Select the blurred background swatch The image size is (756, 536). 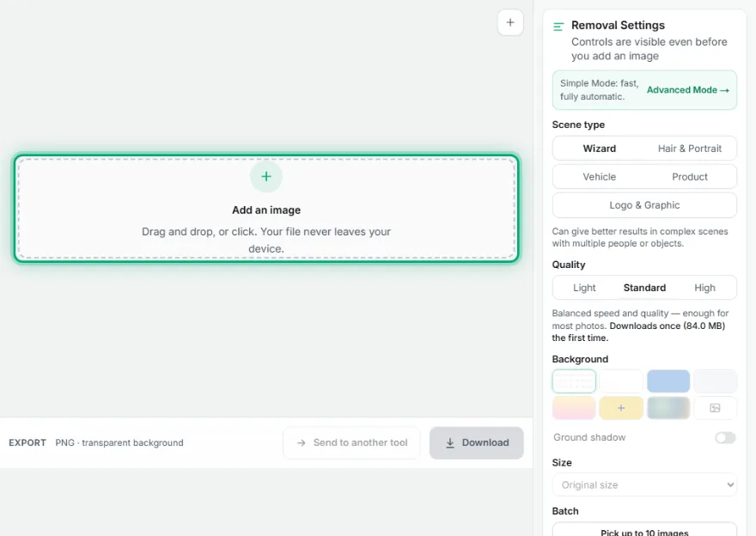coord(668,408)
